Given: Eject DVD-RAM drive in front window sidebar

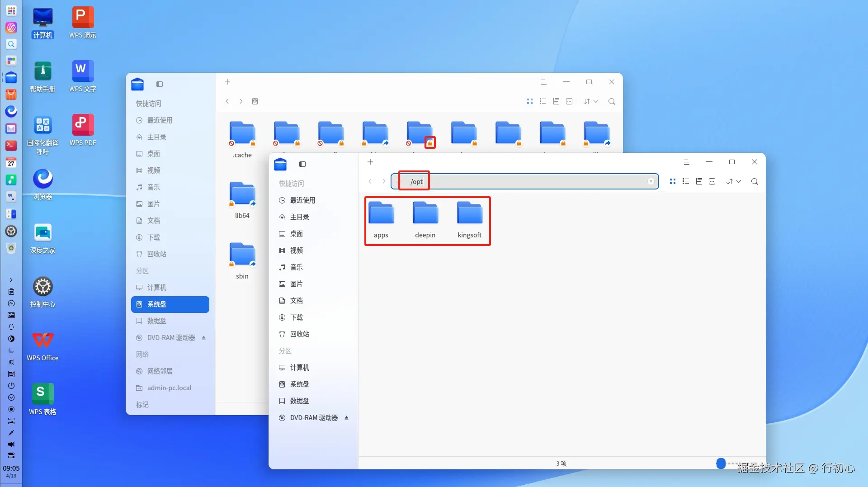Looking at the screenshot, I should (x=347, y=418).
